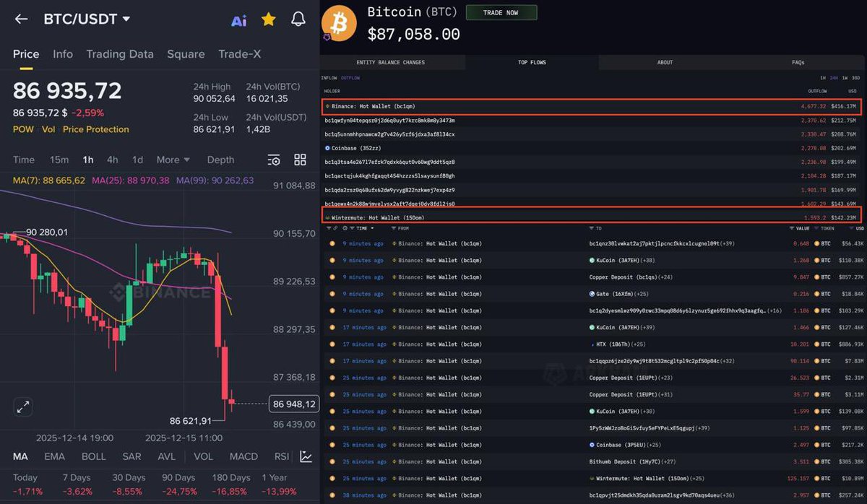The width and height of the screenshot is (867, 504).
Task: Switch to the INFLOW view
Action: coord(329,78)
